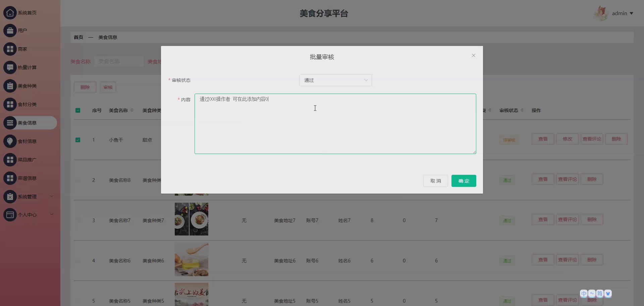This screenshot has width=644, height=306.
Task: Open the admin account dropdown menu
Action: coord(622,13)
